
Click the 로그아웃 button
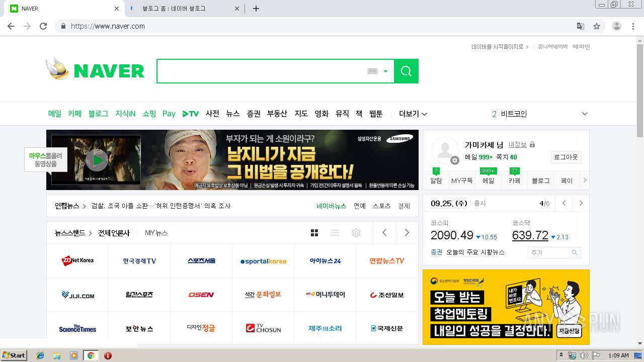pos(566,157)
